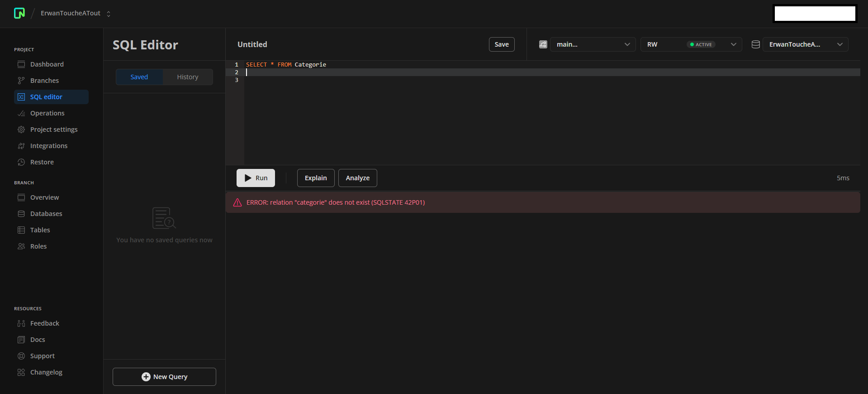Open the Dashboard icon in sidebar
The height and width of the screenshot is (394, 868).
(x=21, y=64)
